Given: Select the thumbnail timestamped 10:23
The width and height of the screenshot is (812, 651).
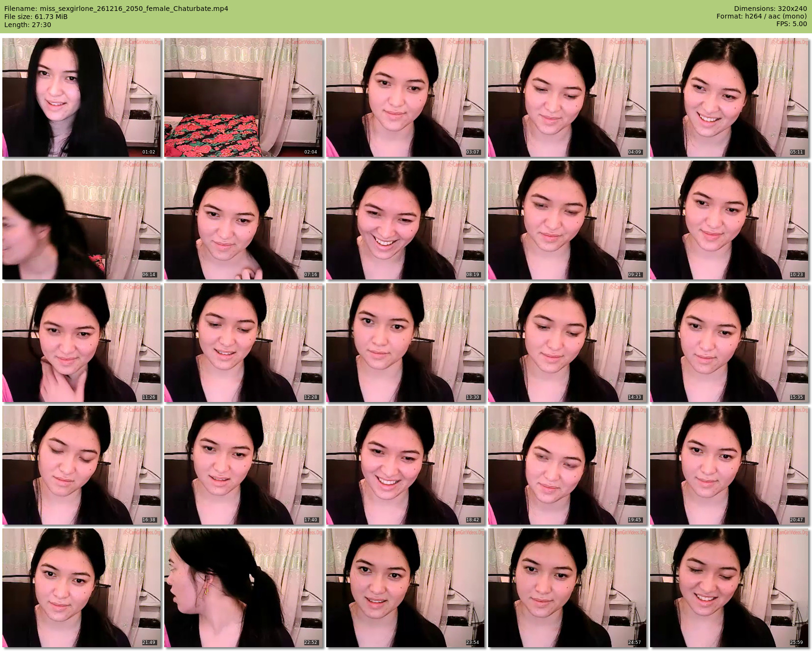Looking at the screenshot, I should 729,220.
